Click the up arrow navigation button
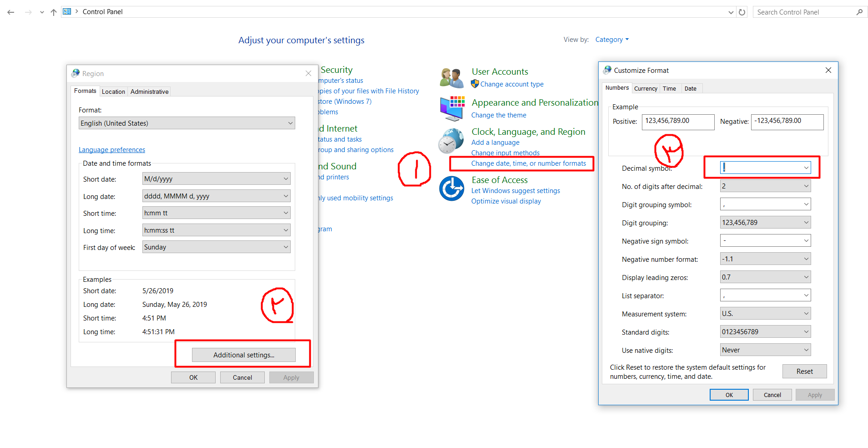Image resolution: width=868 pixels, height=448 pixels. click(x=54, y=12)
